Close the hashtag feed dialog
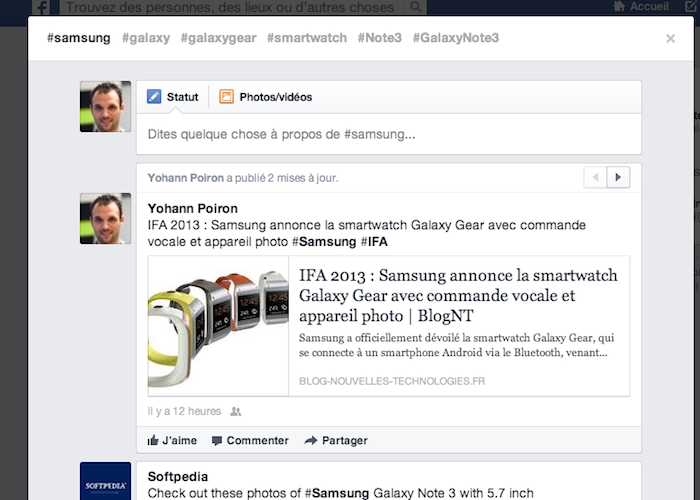 pos(670,39)
